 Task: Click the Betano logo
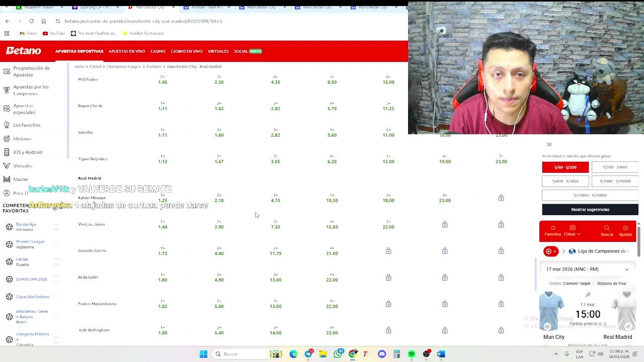pyautogui.click(x=23, y=51)
